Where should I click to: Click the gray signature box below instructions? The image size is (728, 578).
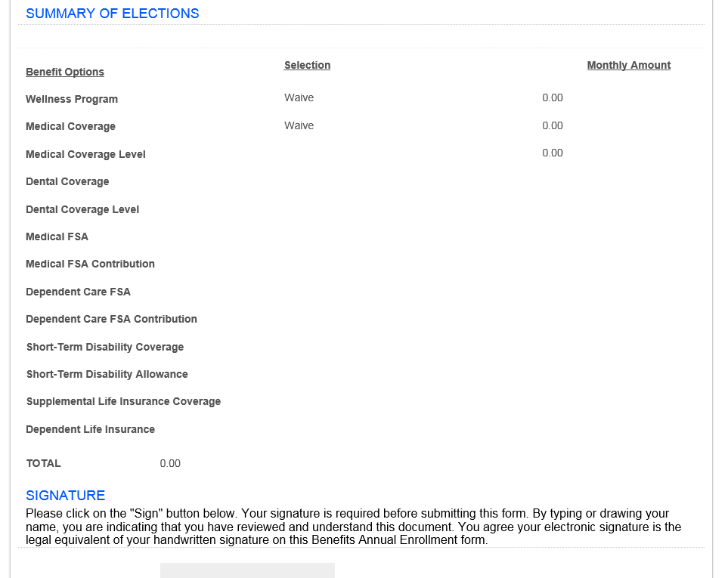coord(247,570)
